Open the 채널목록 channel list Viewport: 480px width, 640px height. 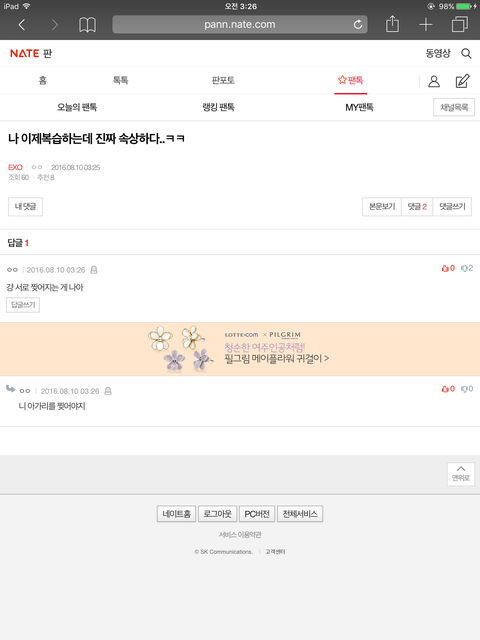point(454,107)
